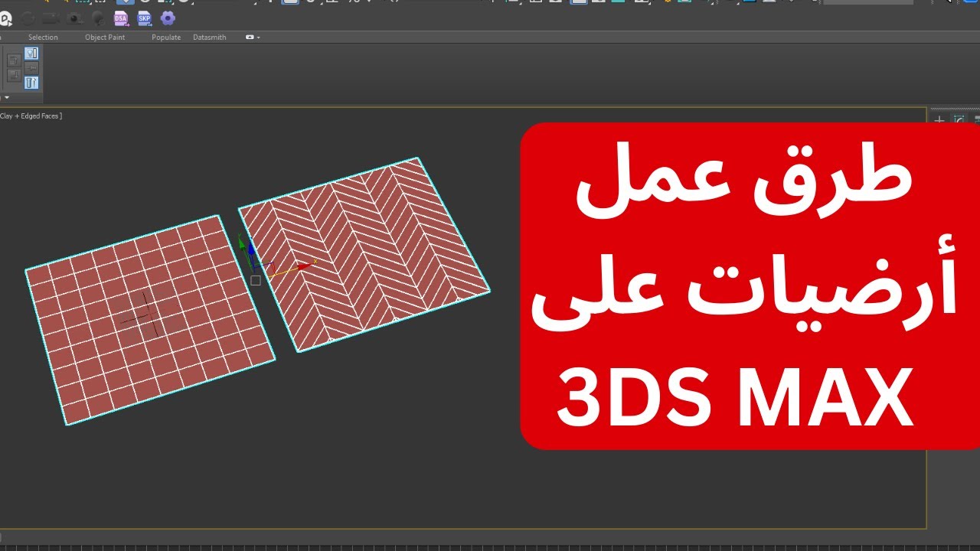Click the dimmed circle icon before the video camera

pos(28,18)
